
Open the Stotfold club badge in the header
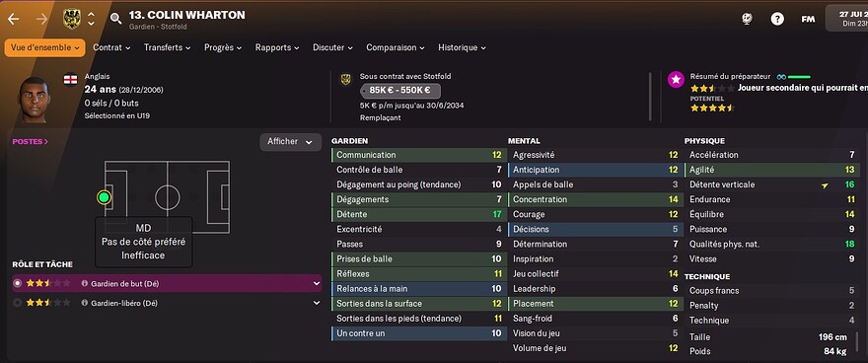click(72, 19)
